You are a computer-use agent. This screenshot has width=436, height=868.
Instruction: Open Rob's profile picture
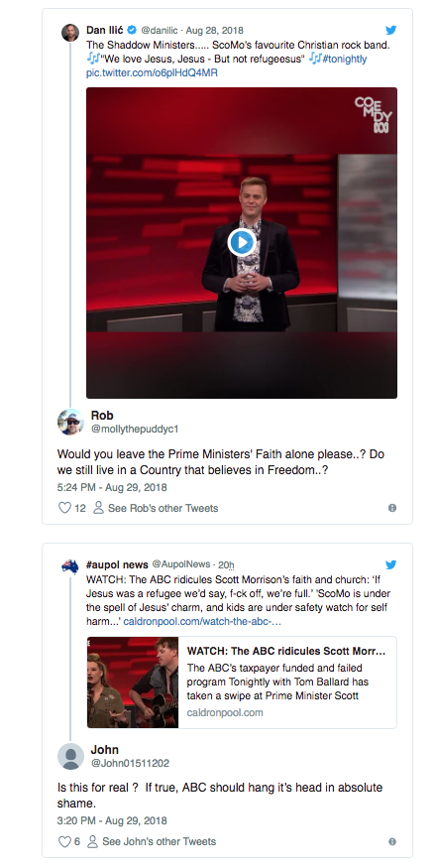(x=70, y=422)
